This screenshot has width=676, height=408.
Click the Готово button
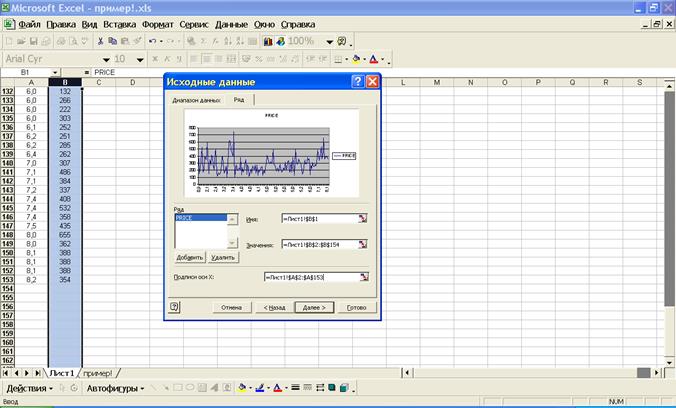coord(357,308)
